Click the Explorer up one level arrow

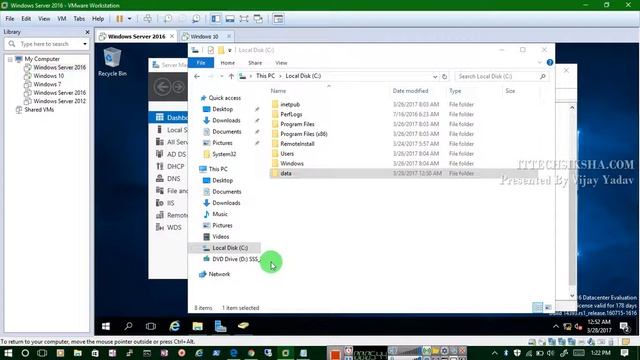click(231, 76)
